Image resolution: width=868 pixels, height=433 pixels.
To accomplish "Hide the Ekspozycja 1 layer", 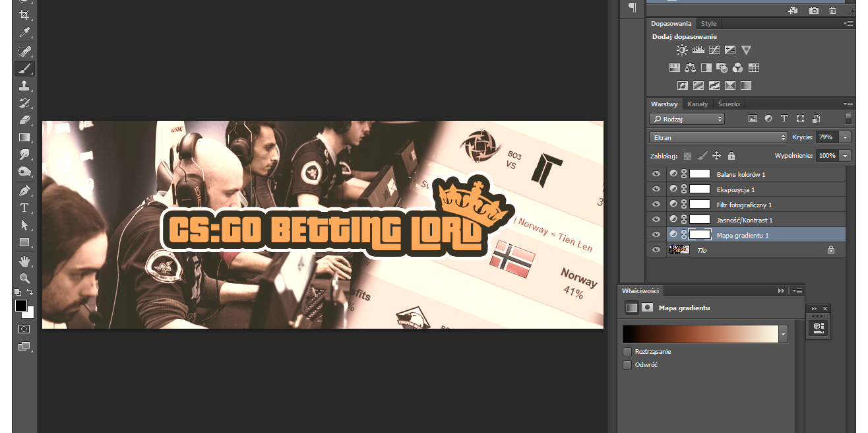I will click(656, 189).
